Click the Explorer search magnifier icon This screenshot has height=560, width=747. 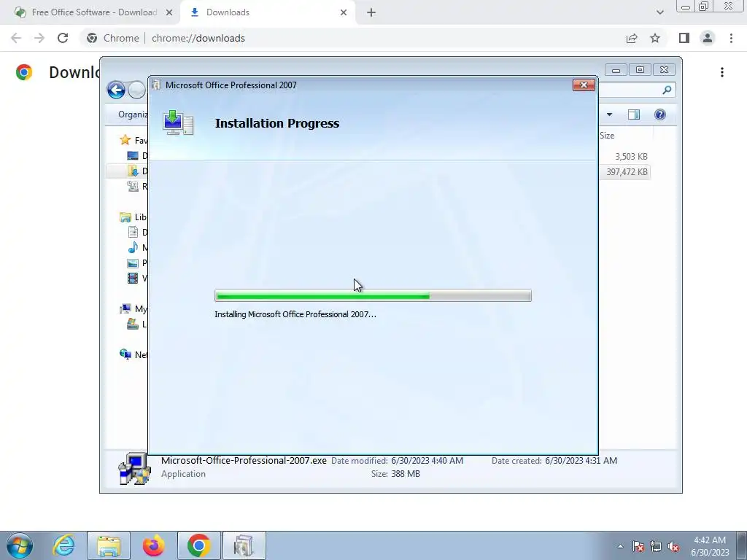pos(667,90)
